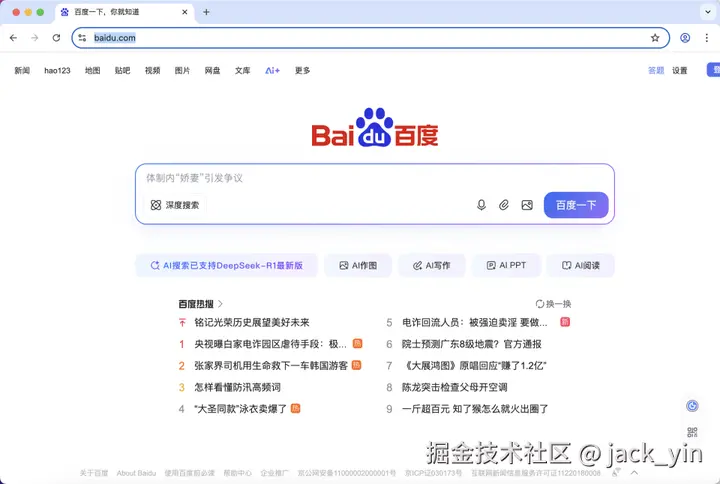Open AI搜索已支持DeepSeek-R1最新版 banner
The image size is (720, 484).
coord(226,265)
